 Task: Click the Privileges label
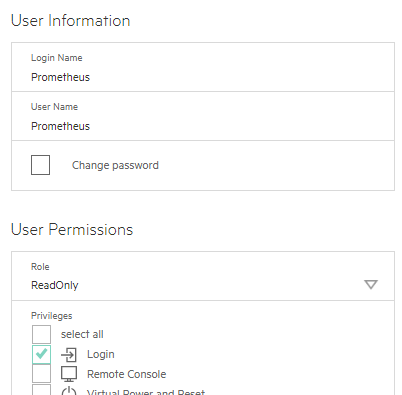(x=52, y=316)
